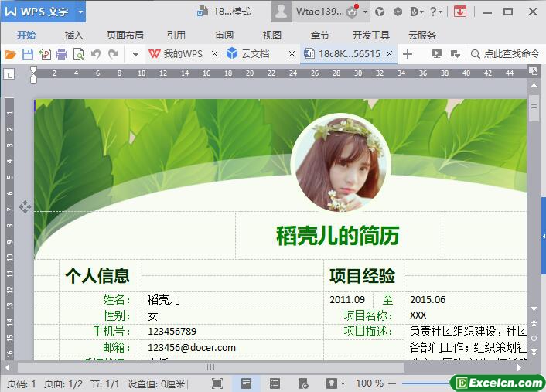
Task: Close the 18c8K...56515 document tab
Action: [390, 54]
